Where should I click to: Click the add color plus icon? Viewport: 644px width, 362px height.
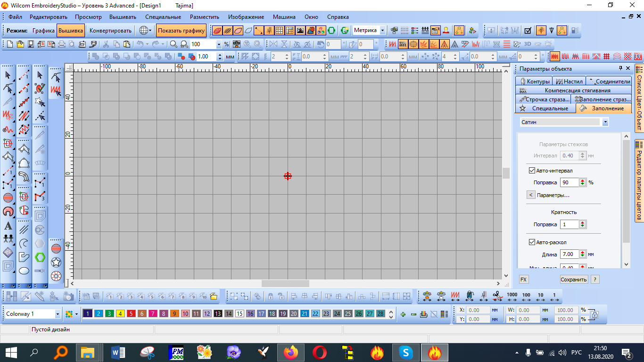point(403,314)
